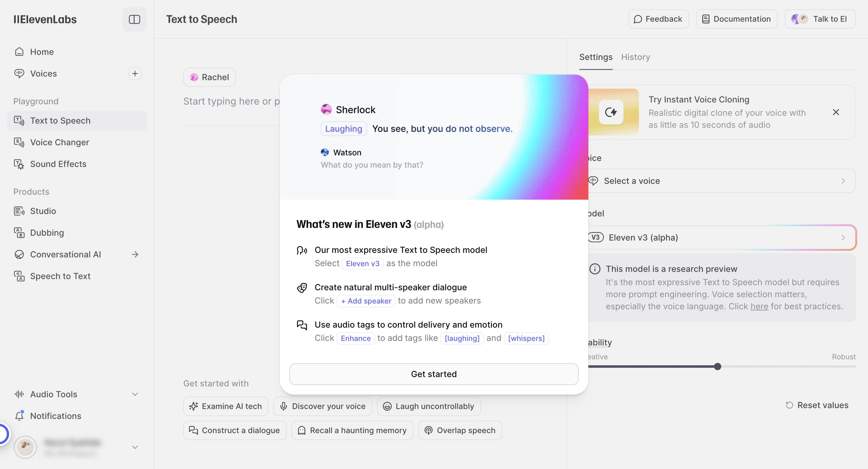This screenshot has width=868, height=469.
Task: Toggle the sidebar collapse icon
Action: click(x=134, y=19)
